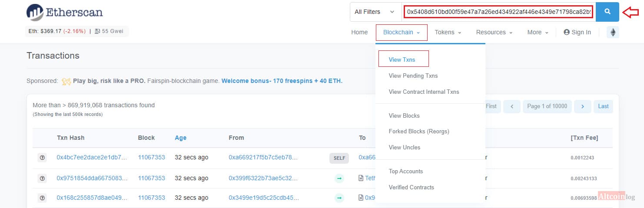Expand the Resources menu
Image resolution: width=644 pixels, height=208 pixels.
[494, 32]
